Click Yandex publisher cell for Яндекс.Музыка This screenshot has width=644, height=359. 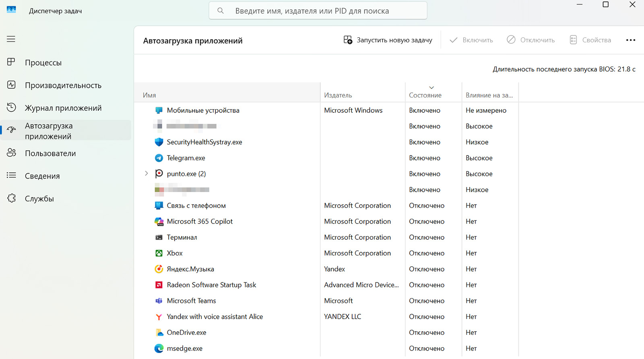(x=334, y=269)
